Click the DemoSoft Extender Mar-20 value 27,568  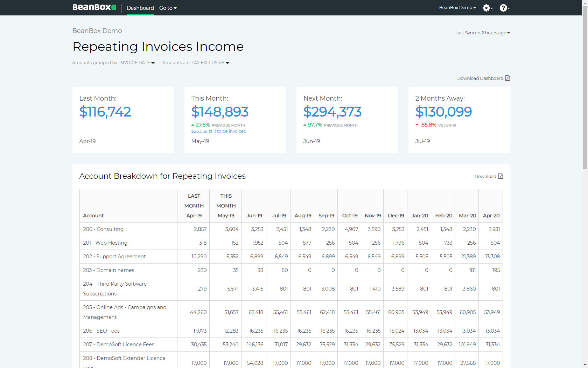(468, 363)
